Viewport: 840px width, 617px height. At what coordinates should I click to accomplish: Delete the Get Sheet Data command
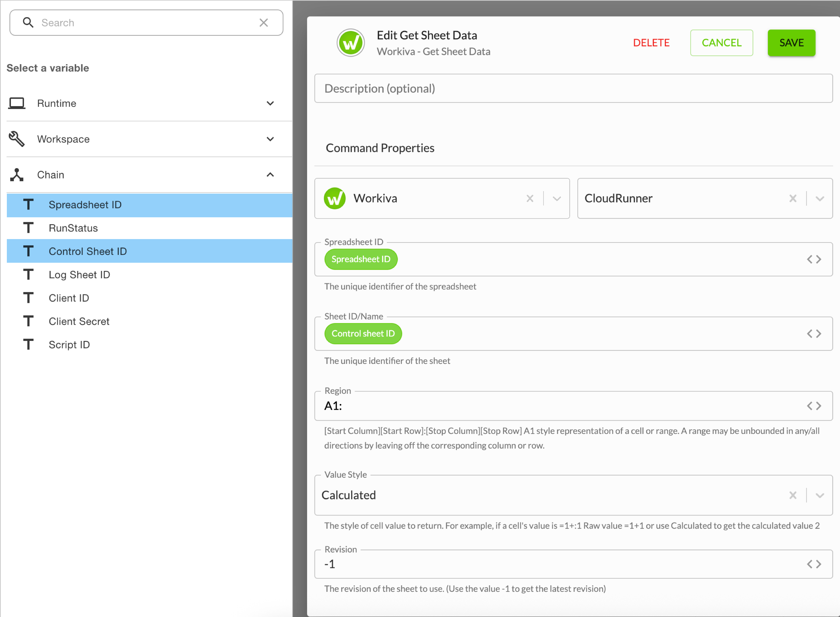(651, 43)
